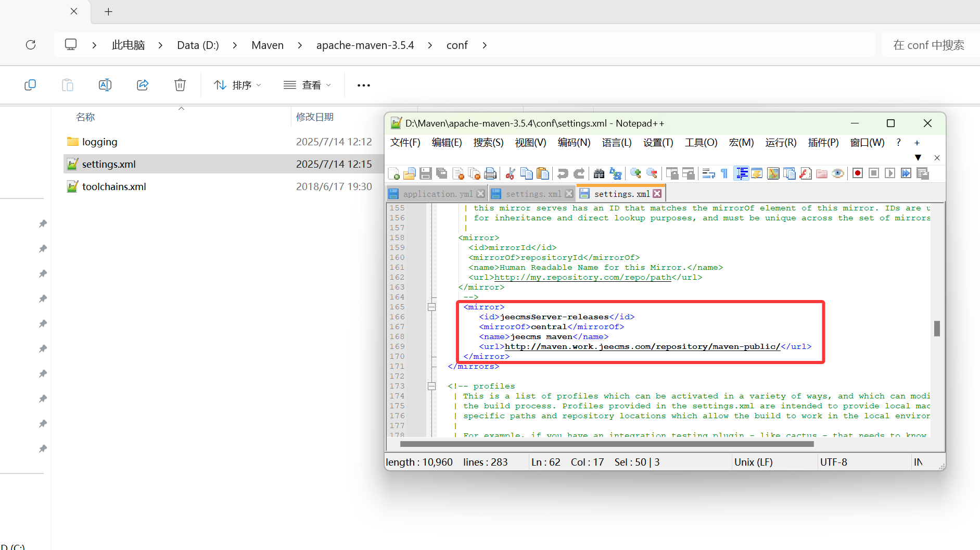Click the Print icon in Notepad++ toolbar
Viewport: 980px width, 550px height.
coord(490,173)
